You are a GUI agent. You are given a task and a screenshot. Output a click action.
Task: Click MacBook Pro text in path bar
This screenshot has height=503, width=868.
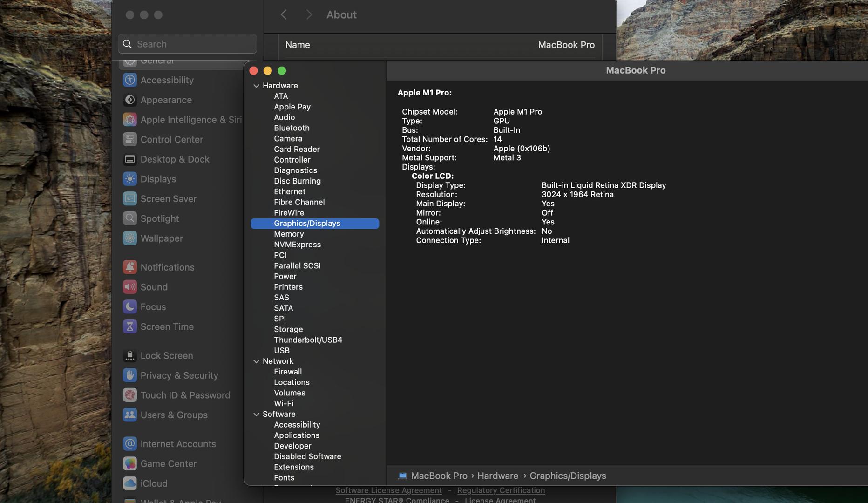(x=439, y=476)
